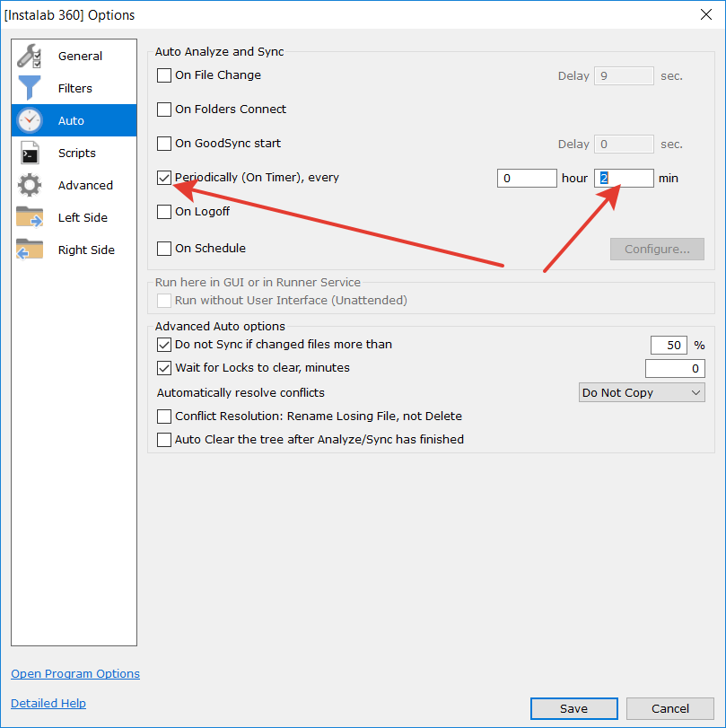This screenshot has height=728, width=726.
Task: Click the hour field of the timer
Action: 527,179
